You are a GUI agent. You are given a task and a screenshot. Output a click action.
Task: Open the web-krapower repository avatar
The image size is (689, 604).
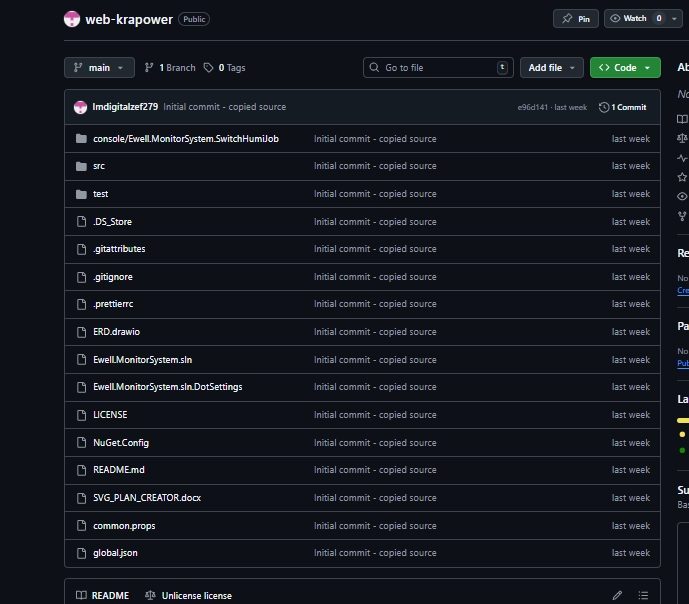pos(72,19)
